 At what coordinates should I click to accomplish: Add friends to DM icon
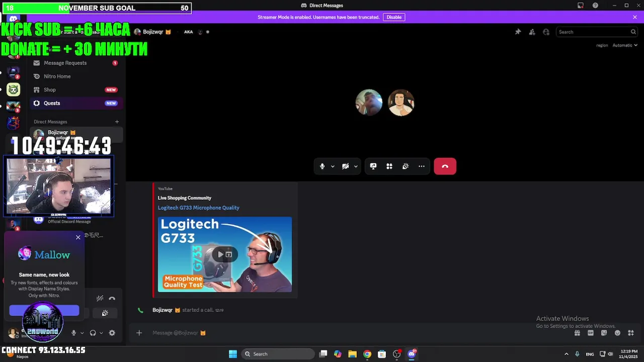click(532, 32)
